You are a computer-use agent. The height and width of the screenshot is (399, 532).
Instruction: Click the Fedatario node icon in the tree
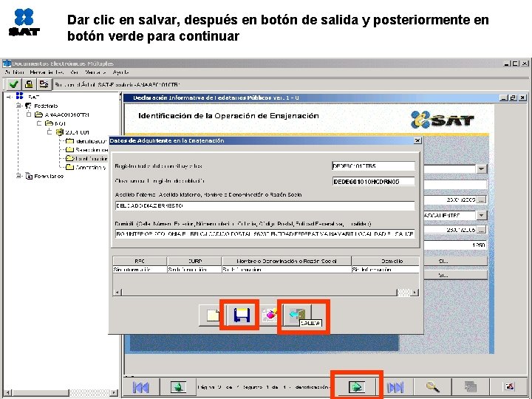pyautogui.click(x=28, y=106)
